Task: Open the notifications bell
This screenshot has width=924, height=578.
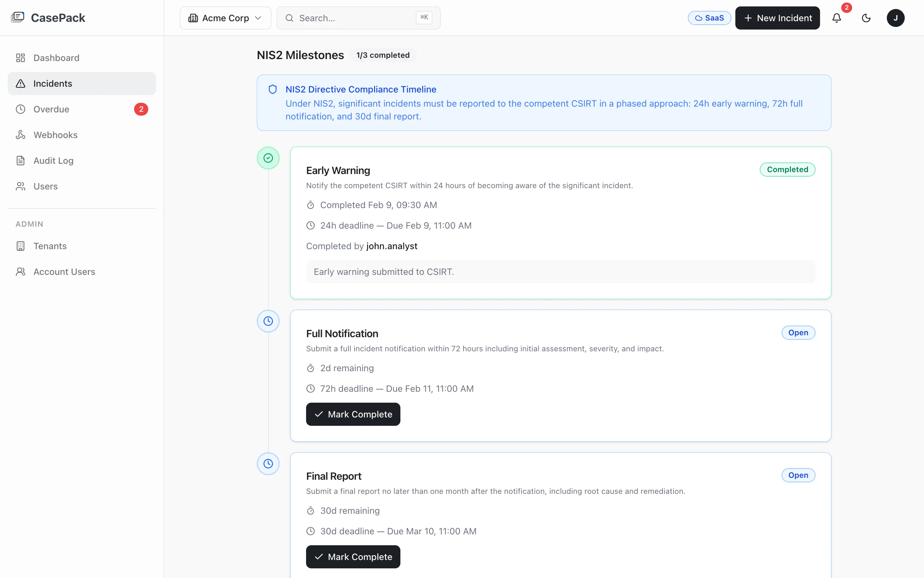Action: 836,18
